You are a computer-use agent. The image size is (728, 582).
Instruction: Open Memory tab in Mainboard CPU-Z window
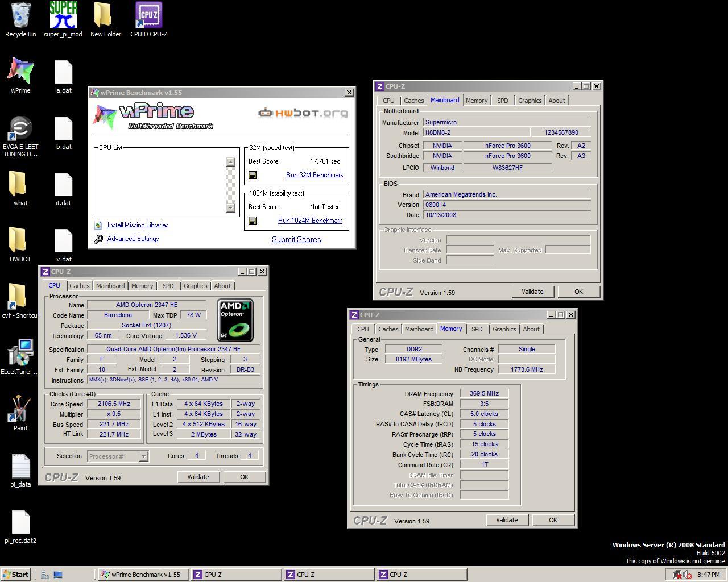[x=476, y=101]
